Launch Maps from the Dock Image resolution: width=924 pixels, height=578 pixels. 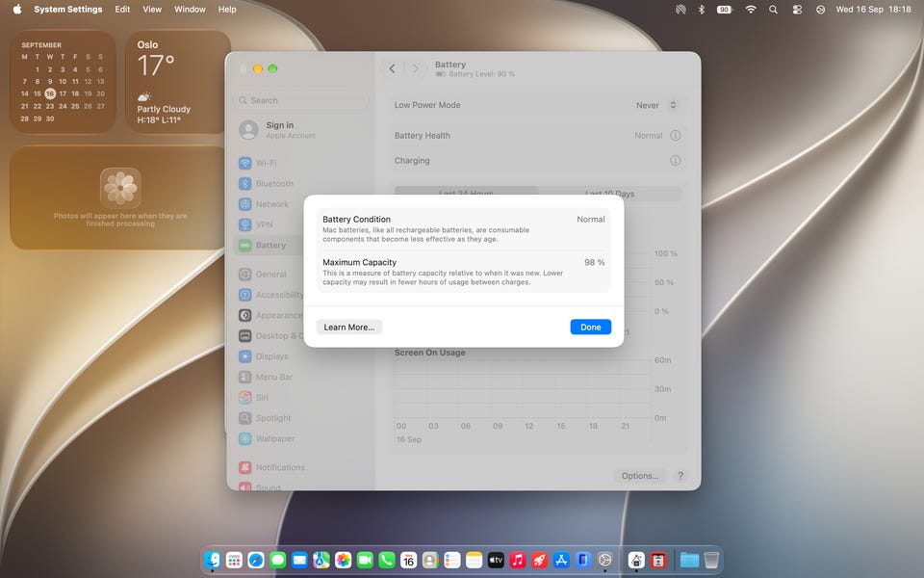(321, 560)
